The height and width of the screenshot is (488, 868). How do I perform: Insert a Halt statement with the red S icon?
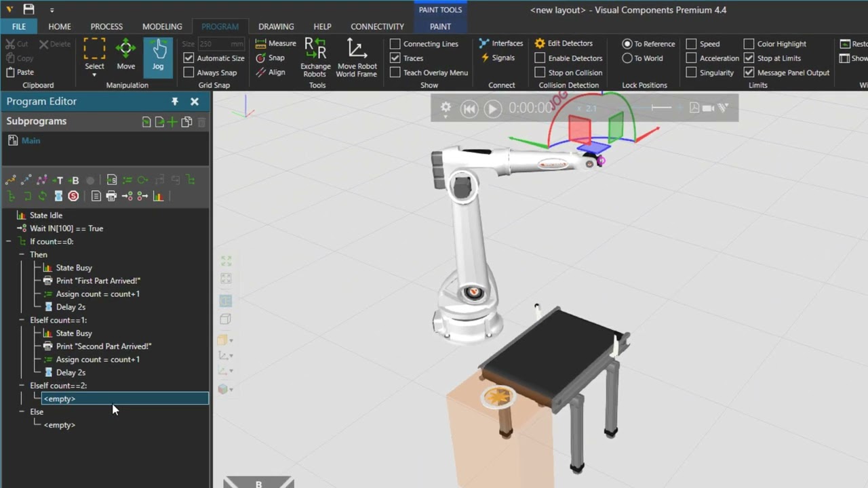point(73,196)
